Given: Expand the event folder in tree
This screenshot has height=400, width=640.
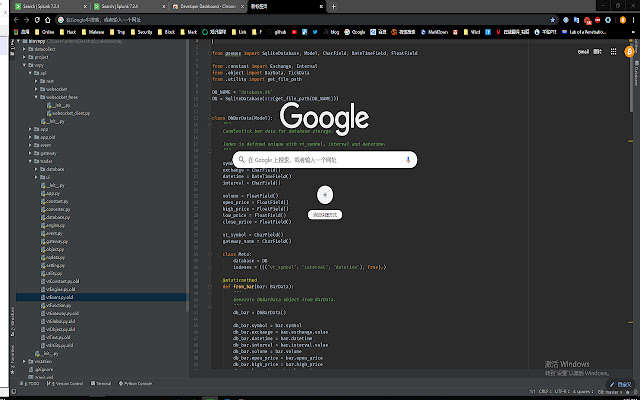Looking at the screenshot, I should [30, 145].
